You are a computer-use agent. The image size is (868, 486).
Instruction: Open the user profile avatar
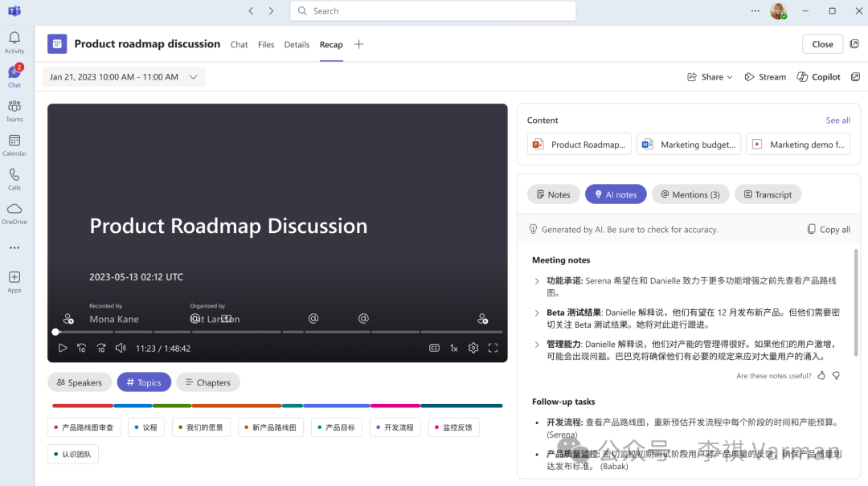[778, 11]
